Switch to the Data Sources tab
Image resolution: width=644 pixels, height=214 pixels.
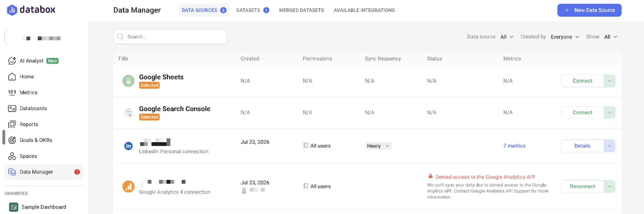click(204, 10)
